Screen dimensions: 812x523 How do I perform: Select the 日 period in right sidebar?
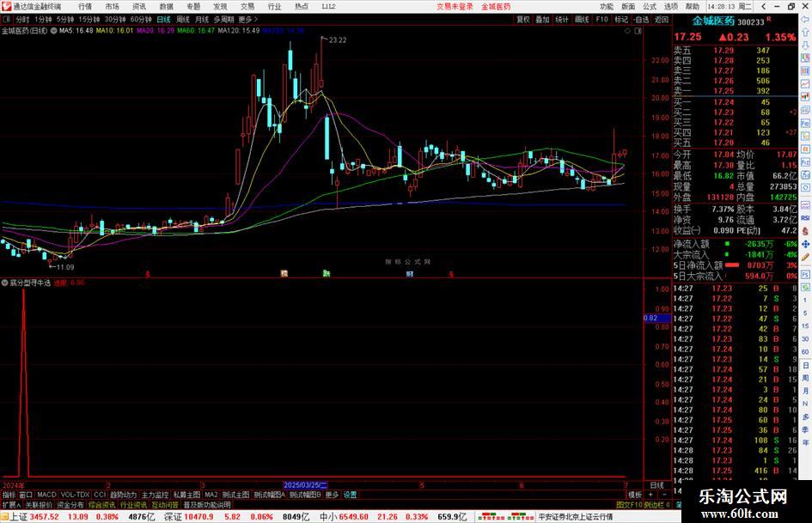point(805,365)
